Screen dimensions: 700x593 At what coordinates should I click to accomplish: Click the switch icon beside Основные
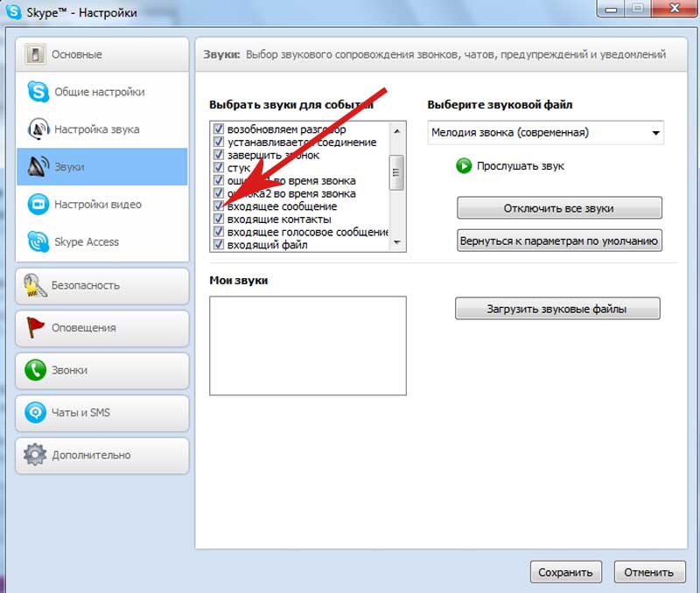[35, 54]
